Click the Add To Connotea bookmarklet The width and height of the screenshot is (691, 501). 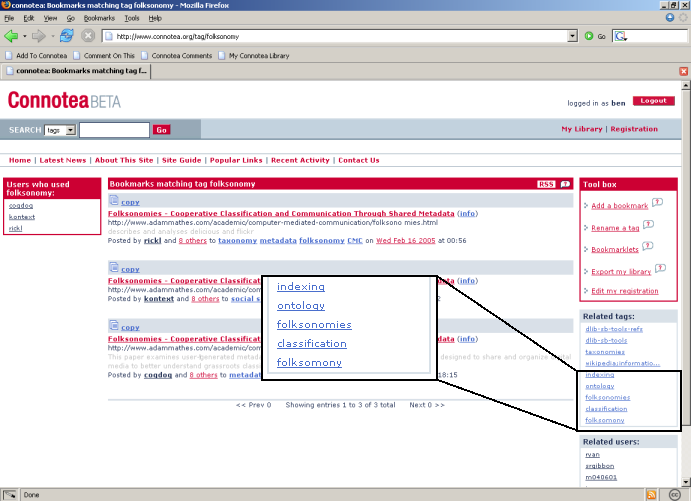pos(37,56)
